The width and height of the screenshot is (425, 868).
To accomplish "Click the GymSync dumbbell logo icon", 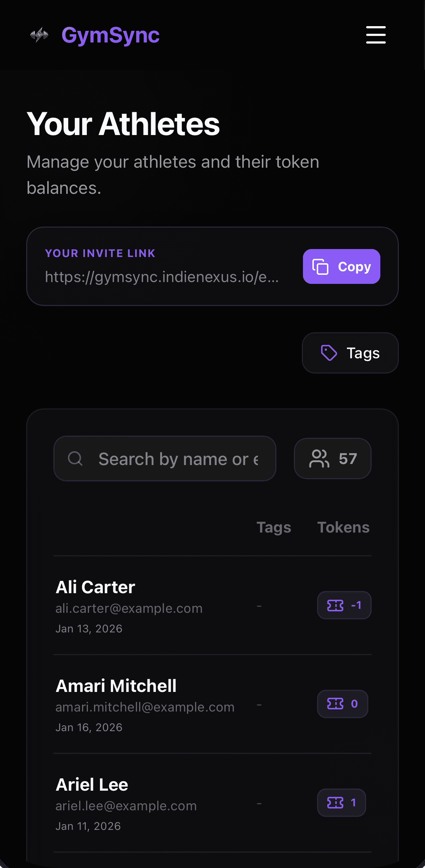I will click(39, 35).
